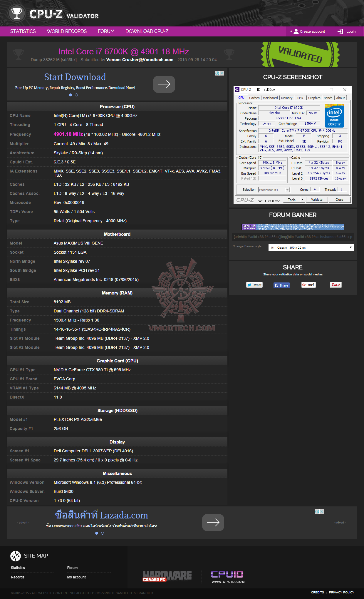Switch to the Bench tab in CPU-Z
364x599 pixels.
tap(328, 98)
